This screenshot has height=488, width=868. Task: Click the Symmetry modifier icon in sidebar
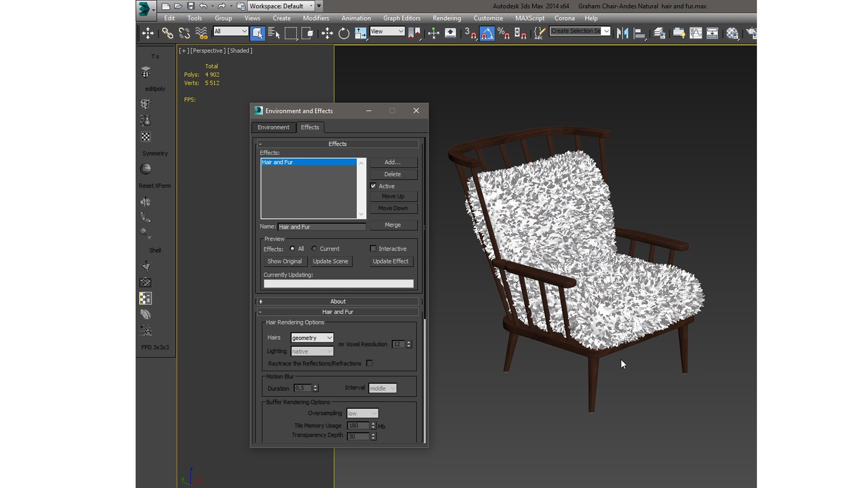coord(146,169)
